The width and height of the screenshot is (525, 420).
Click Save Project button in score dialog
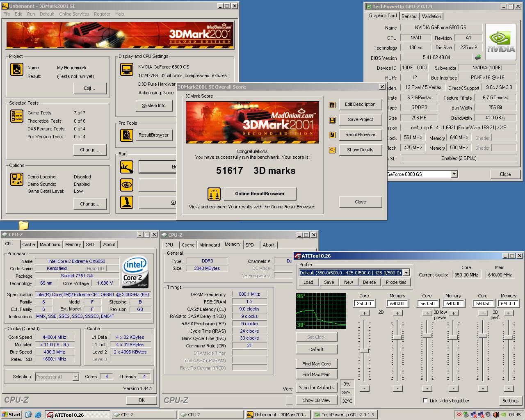360,119
